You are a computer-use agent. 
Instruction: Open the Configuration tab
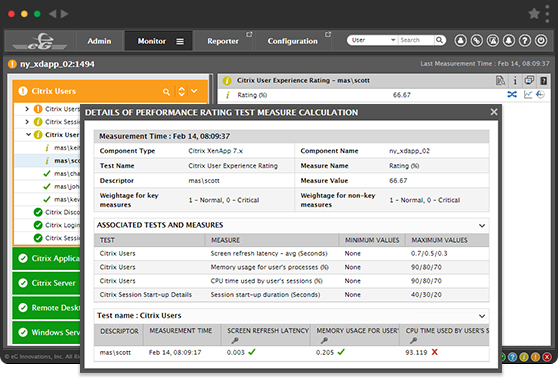[x=293, y=41]
